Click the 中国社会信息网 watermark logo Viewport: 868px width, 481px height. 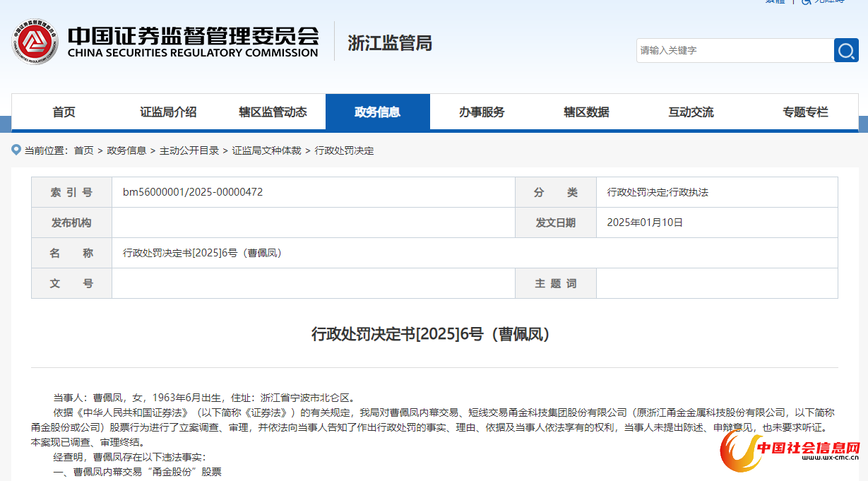click(790, 450)
